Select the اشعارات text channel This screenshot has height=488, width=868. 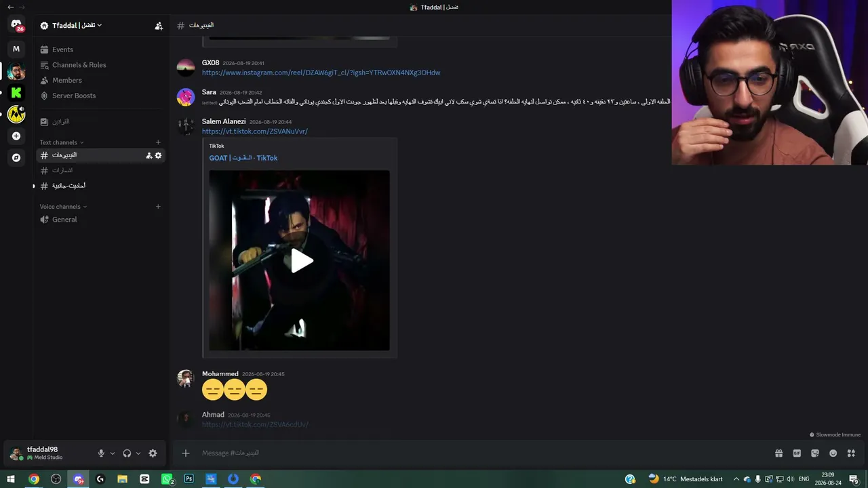pyautogui.click(x=100, y=170)
